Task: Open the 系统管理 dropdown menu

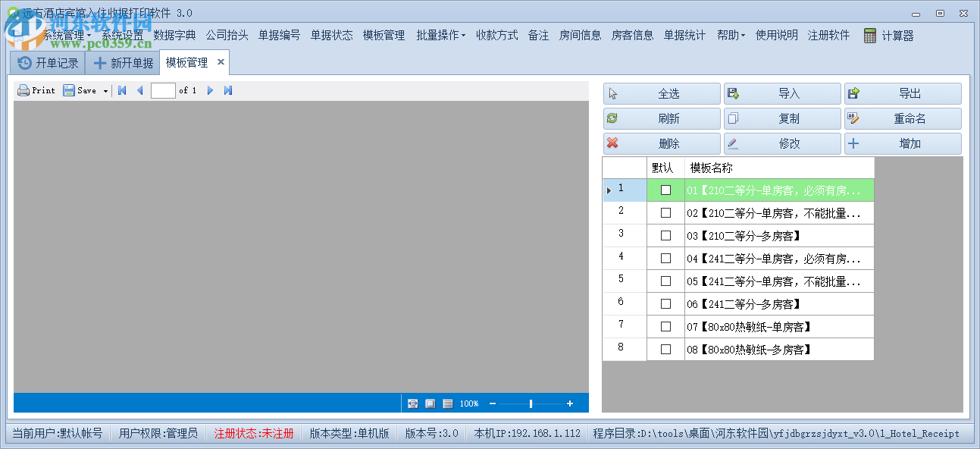Action: [67, 35]
